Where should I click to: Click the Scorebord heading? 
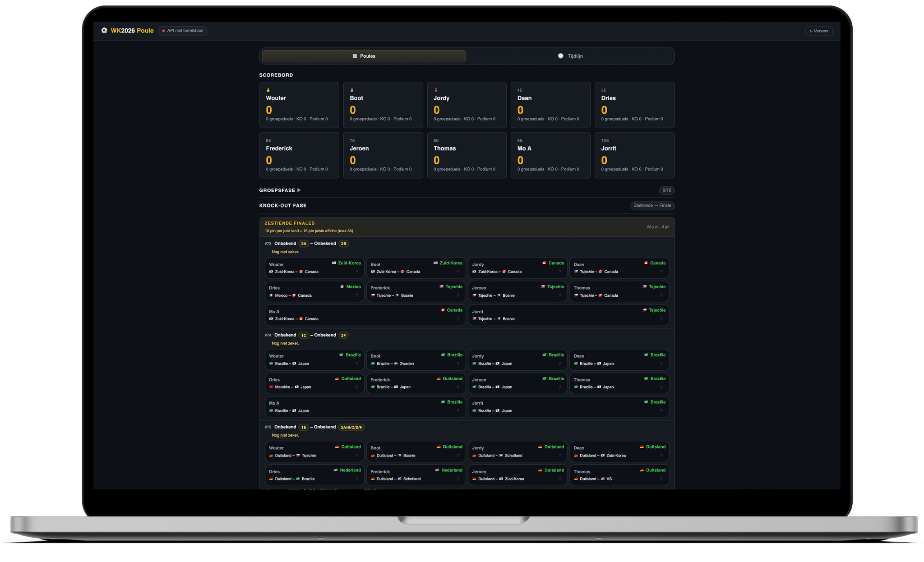coord(276,75)
